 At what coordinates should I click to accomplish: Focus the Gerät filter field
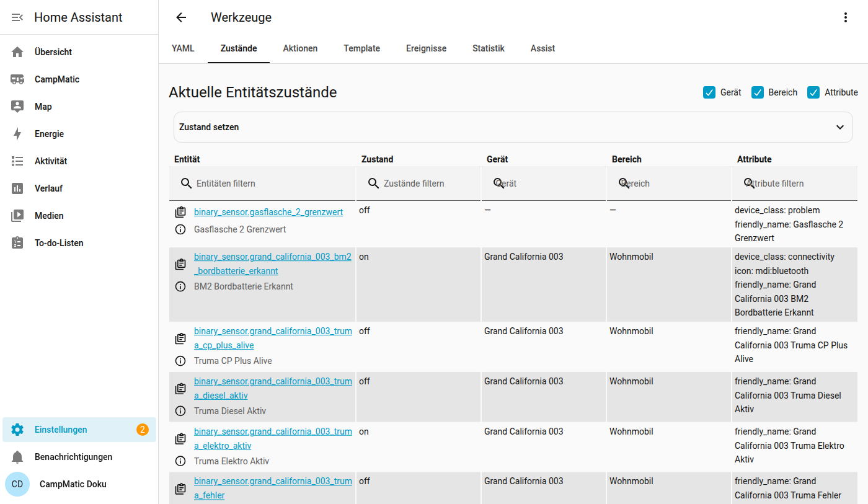(x=544, y=183)
